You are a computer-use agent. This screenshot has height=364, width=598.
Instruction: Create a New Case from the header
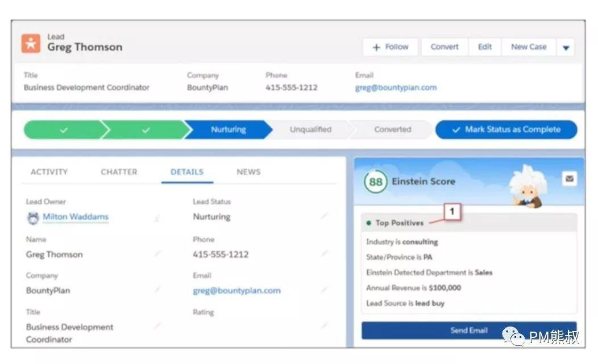529,47
